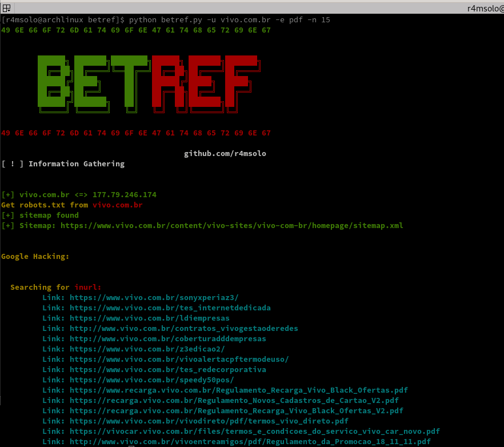Click the 'Information Gathering' heading
The image size is (504, 447).
tap(77, 164)
